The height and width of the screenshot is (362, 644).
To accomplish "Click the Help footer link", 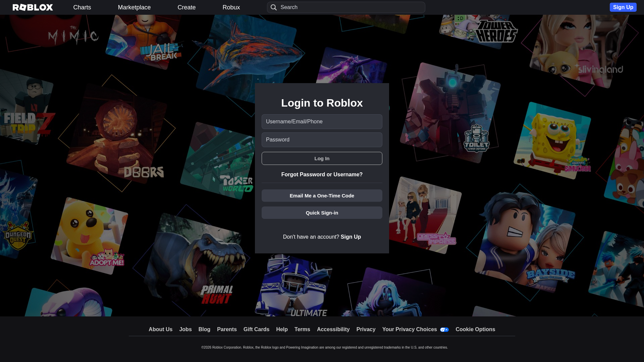I will pos(282,329).
